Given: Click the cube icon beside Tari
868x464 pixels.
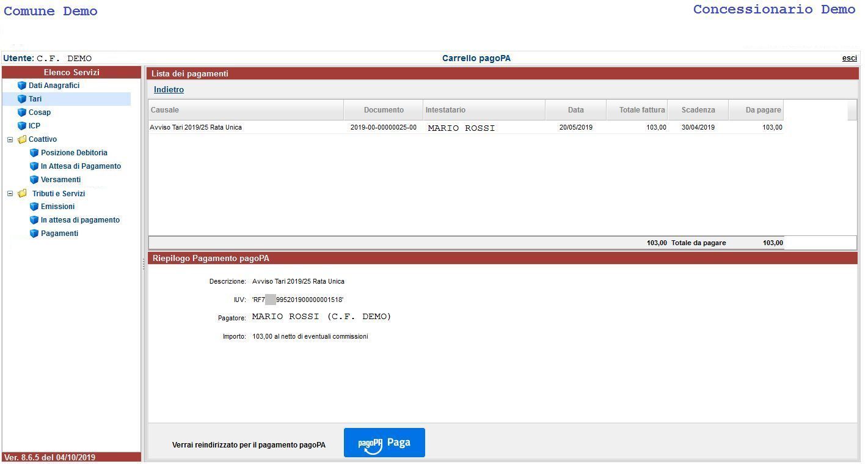Looking at the screenshot, I should pyautogui.click(x=22, y=99).
